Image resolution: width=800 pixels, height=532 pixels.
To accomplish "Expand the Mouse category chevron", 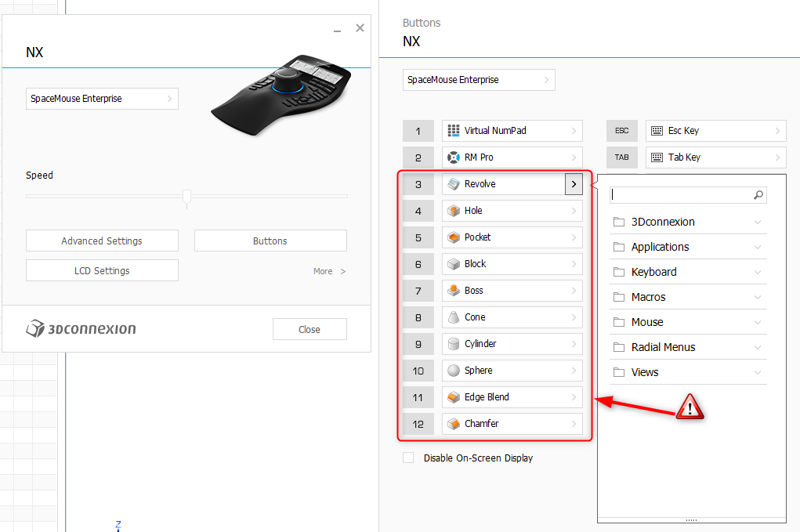I will (x=758, y=322).
